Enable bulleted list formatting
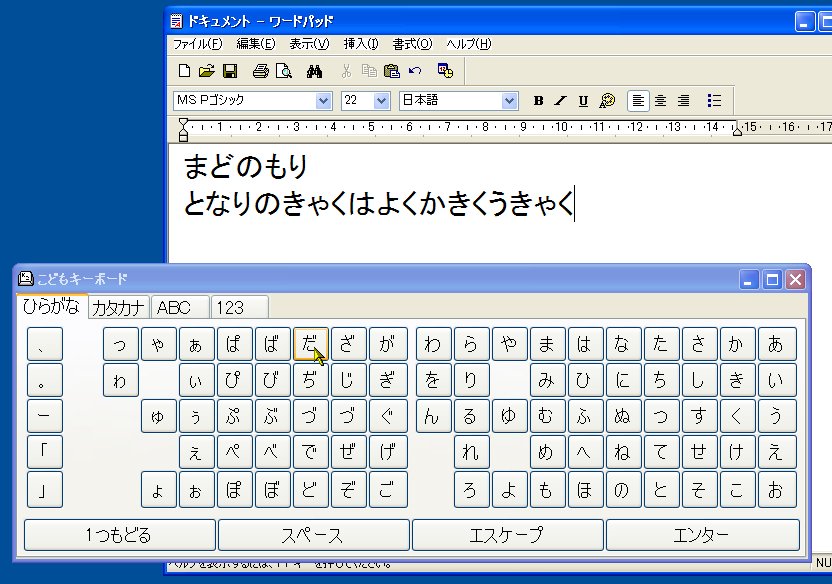Screen dimensions: 832x584 [714, 100]
